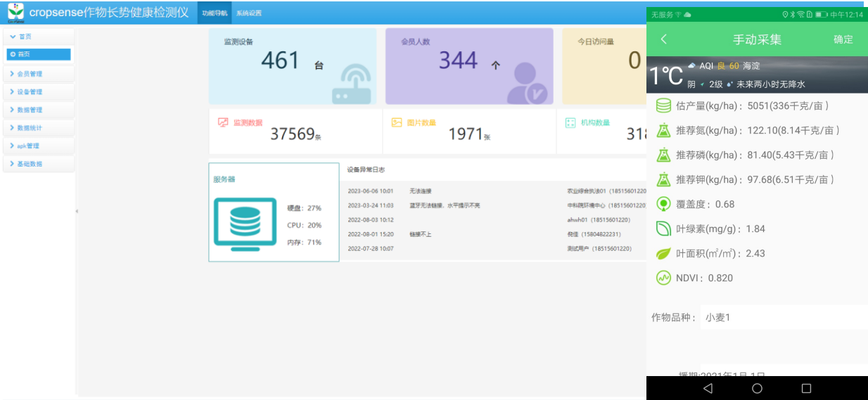Click the 监测数据 monitor icon

click(x=223, y=122)
